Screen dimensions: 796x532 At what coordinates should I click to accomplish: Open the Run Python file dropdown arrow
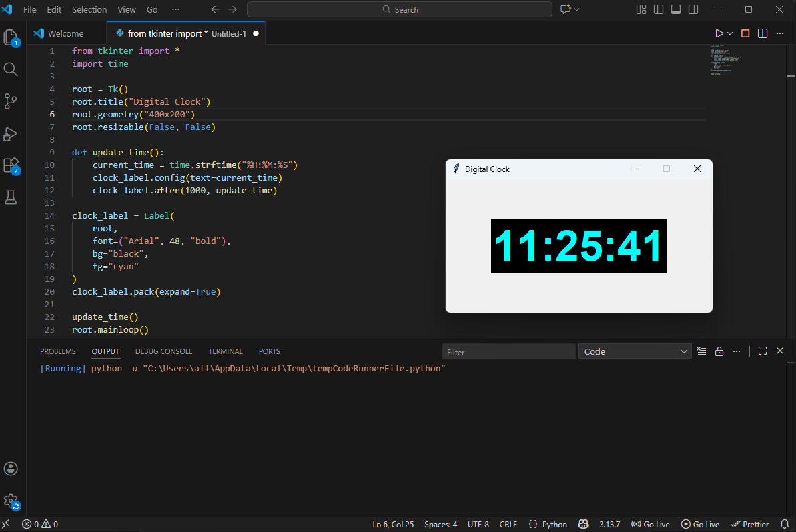[x=729, y=33]
